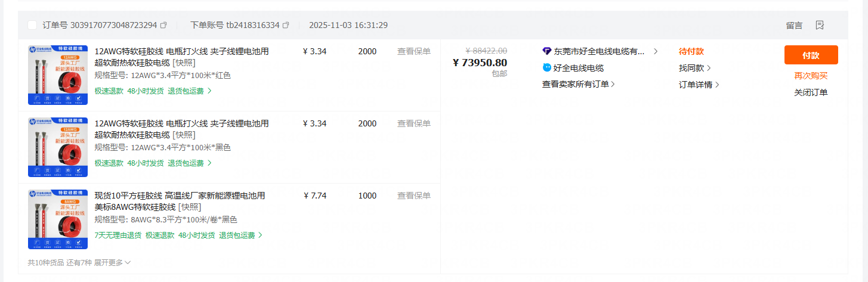Copy the buyer account tb2418316334 icon
This screenshot has height=282, width=868.
tap(286, 25)
